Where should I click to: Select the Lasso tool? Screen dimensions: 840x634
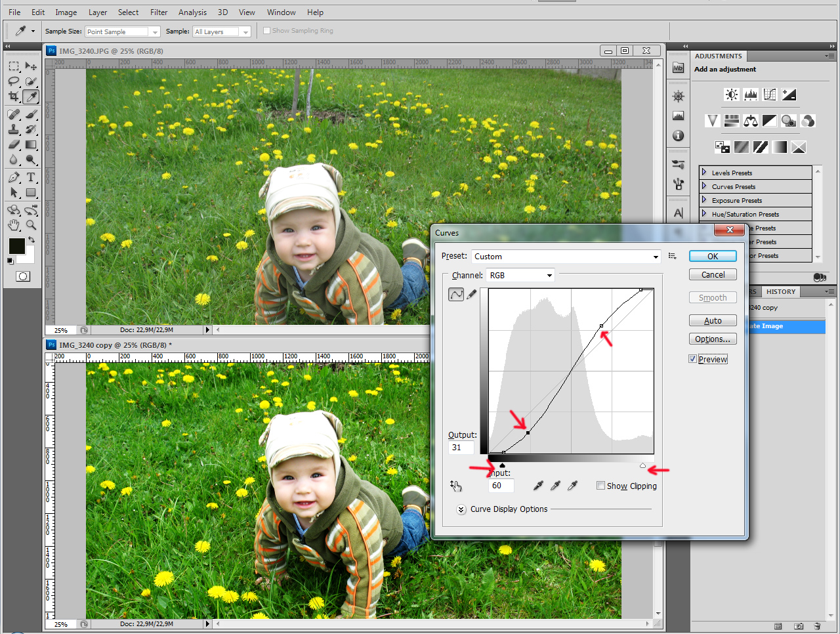point(14,81)
